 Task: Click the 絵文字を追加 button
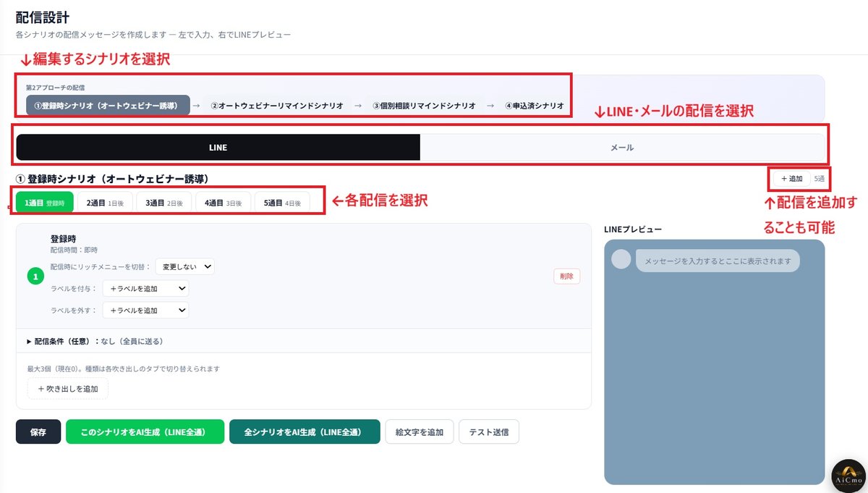click(420, 432)
